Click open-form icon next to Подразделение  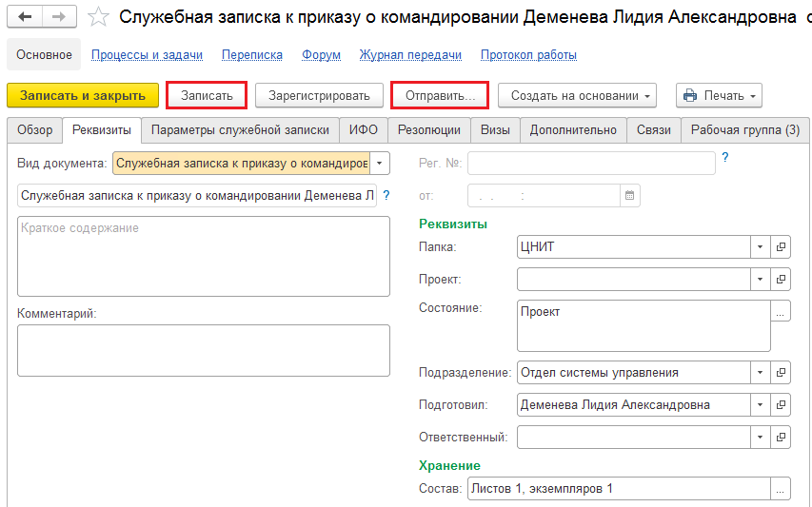[781, 373]
